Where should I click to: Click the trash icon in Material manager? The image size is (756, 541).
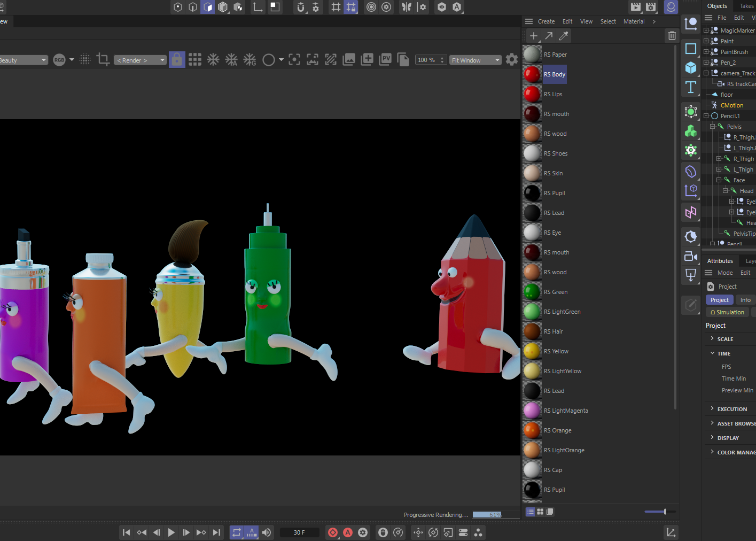click(672, 36)
